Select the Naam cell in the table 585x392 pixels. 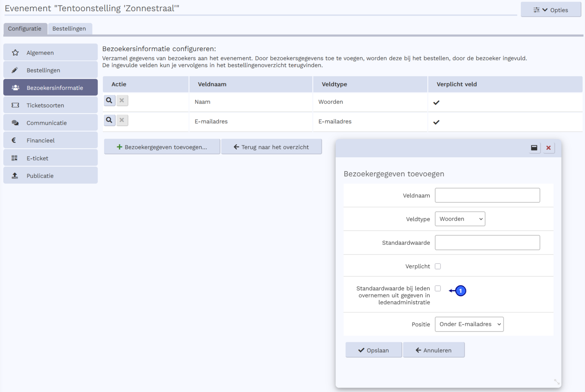[x=251, y=102]
